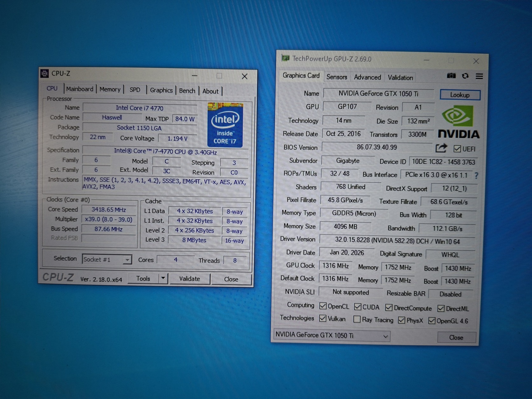The image size is (532, 399).
Task: Click the Core Speed value field
Action: point(109,210)
